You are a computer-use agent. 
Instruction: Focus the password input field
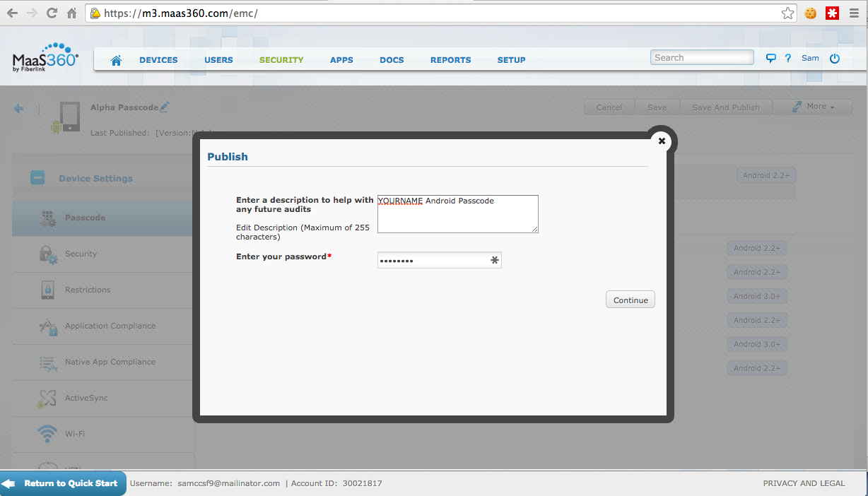pyautogui.click(x=439, y=260)
